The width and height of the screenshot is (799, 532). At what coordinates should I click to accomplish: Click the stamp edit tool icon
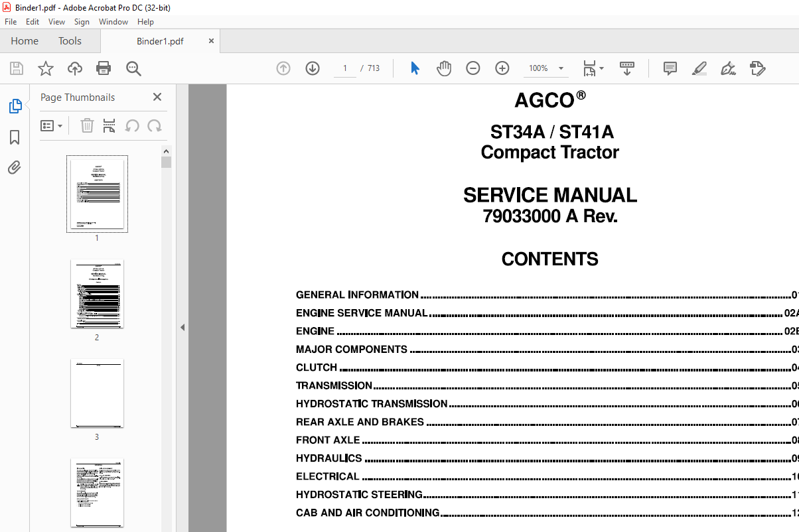[757, 68]
